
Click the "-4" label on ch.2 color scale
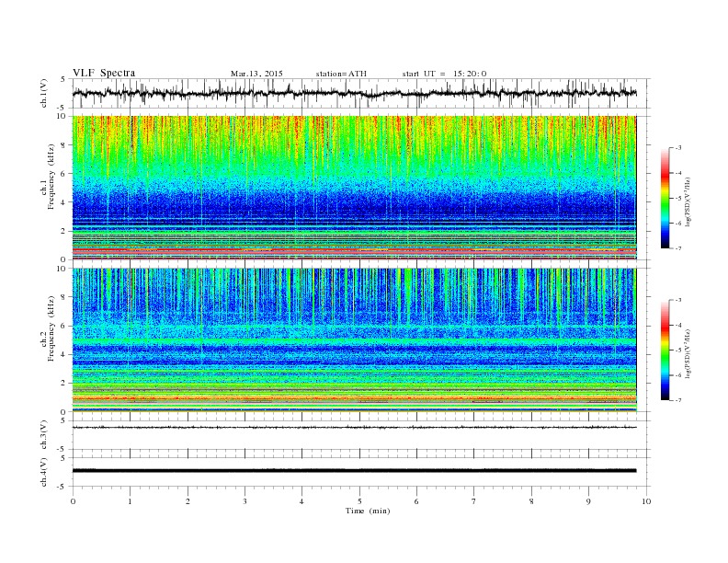(x=678, y=325)
